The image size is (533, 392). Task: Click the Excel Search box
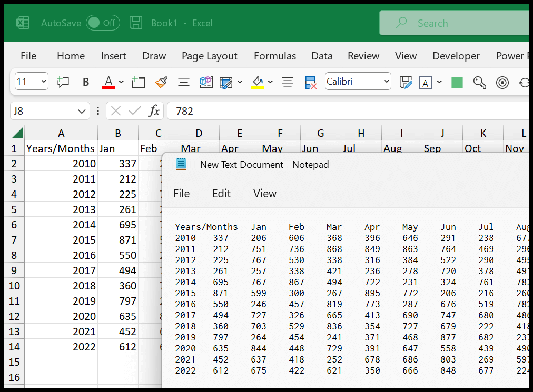[x=456, y=23]
